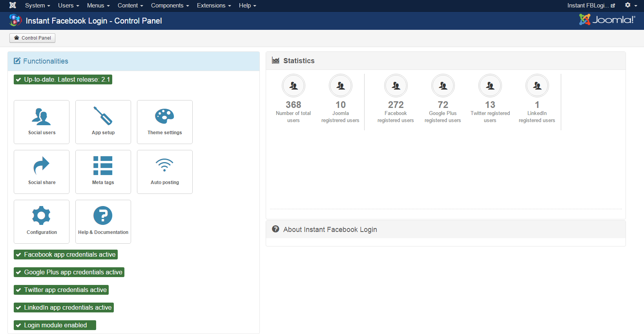Open Instant FBLogi... site preview link

[x=591, y=5]
